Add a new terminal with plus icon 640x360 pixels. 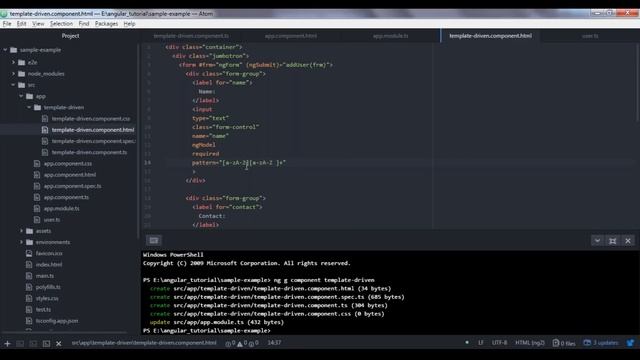[x=7, y=343]
